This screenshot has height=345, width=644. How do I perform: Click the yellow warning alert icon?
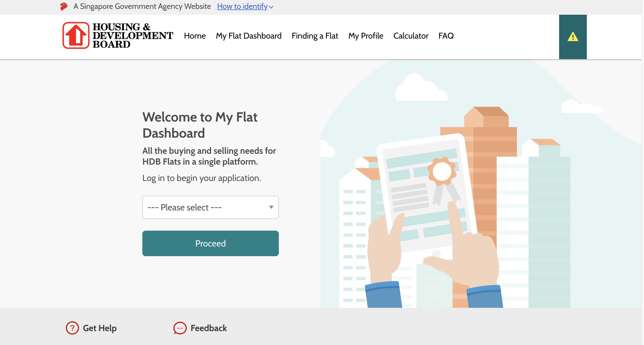(573, 37)
